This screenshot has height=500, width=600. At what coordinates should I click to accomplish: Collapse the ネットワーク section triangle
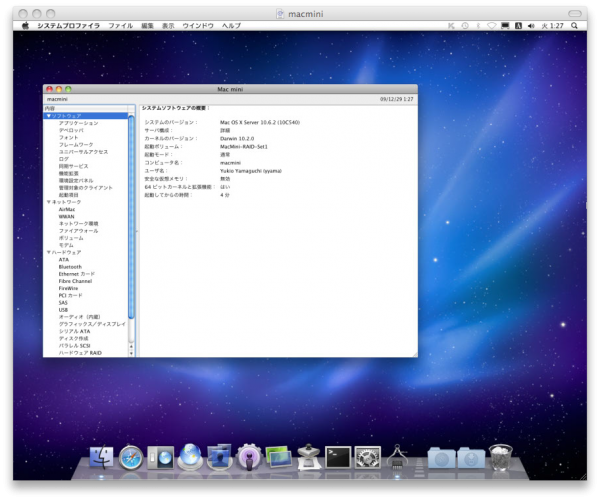click(x=49, y=202)
